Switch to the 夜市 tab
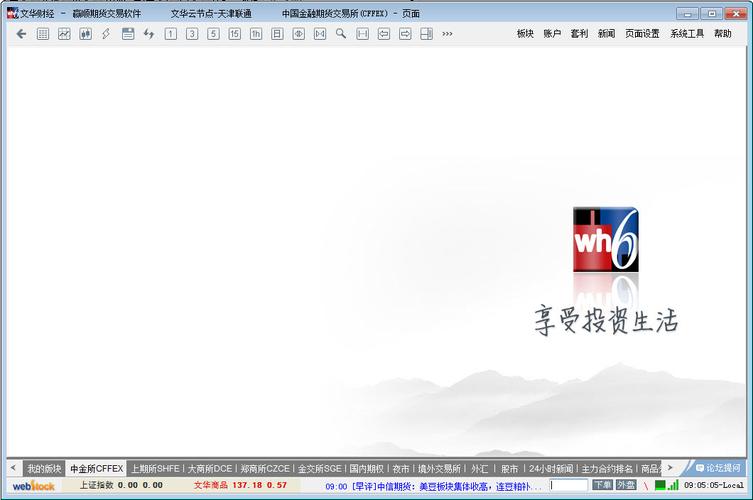 401,468
